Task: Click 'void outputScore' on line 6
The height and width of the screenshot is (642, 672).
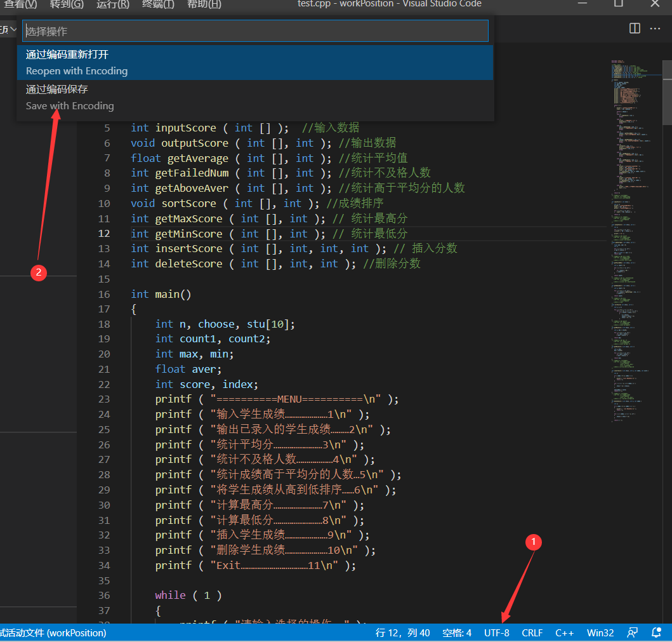Action: click(x=180, y=144)
